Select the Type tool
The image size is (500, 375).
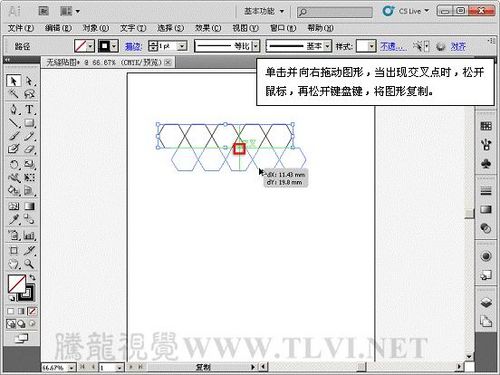pos(29,109)
